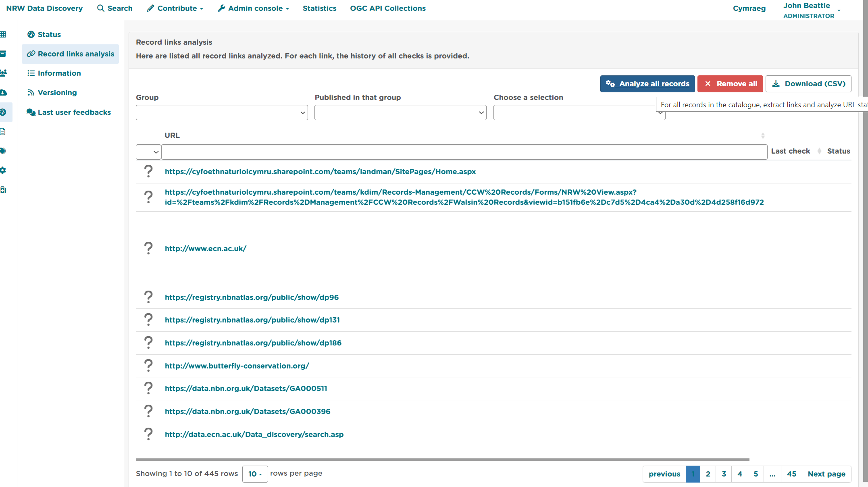Open the gear settings sidebar icon
Viewport: 868px width, 487px height.
(3, 170)
